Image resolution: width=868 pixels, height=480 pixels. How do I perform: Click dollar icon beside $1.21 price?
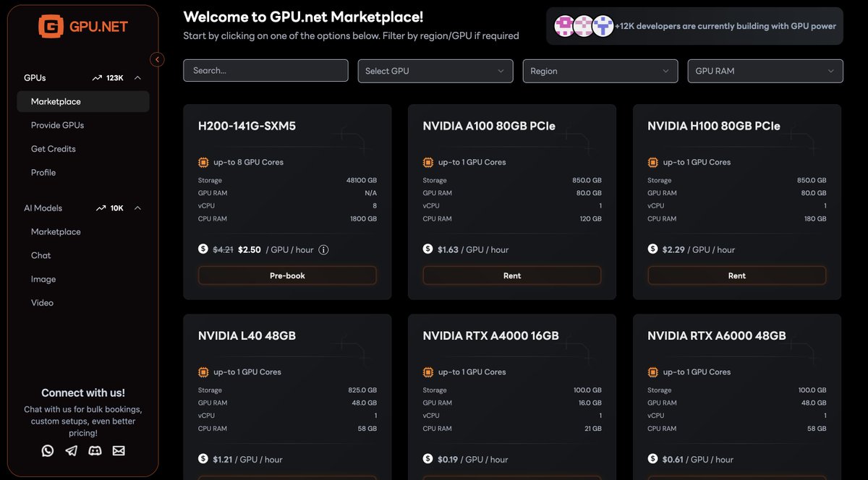click(x=203, y=458)
